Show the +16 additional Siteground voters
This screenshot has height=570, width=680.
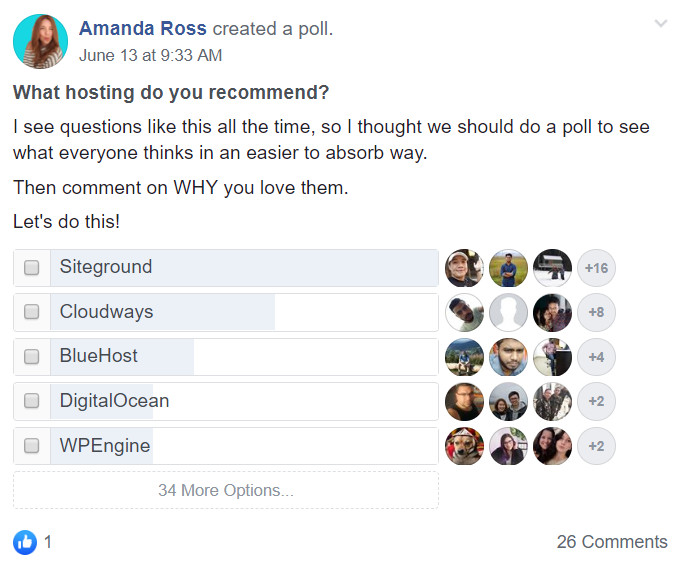click(597, 268)
